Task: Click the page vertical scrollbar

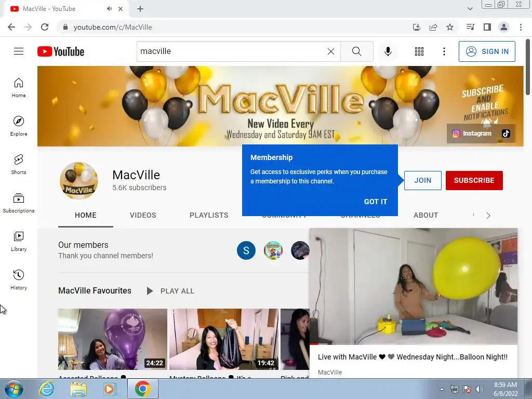Action: pyautogui.click(x=528, y=67)
